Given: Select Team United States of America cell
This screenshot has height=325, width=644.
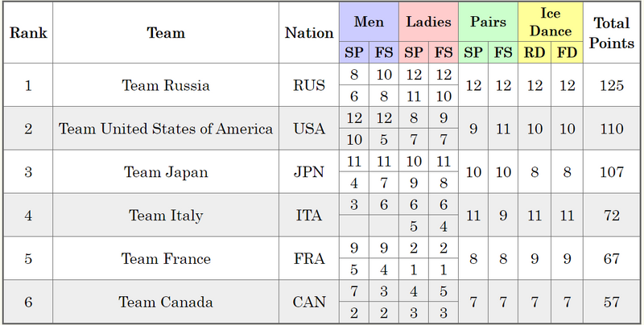Looking at the screenshot, I should (166, 129).
